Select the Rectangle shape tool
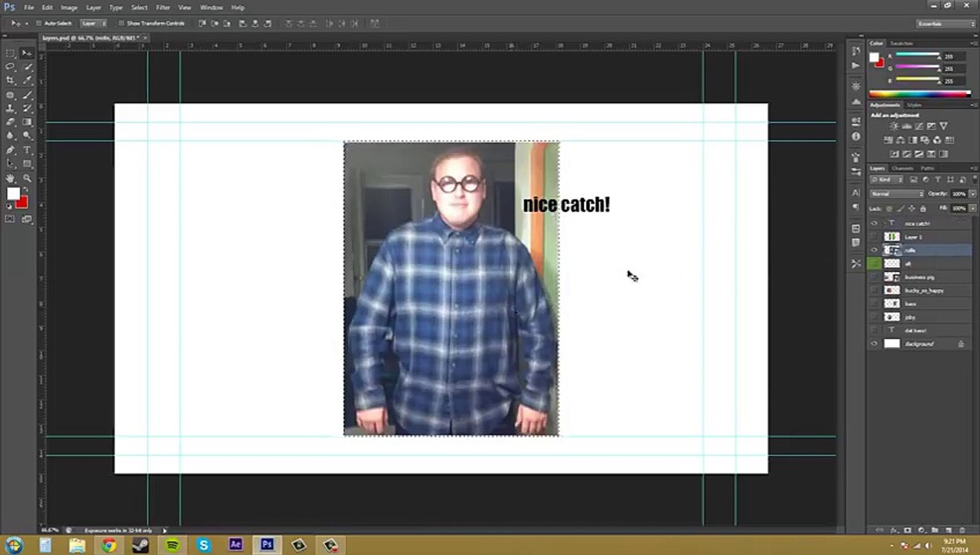Viewport: 980px width, 555px height. pos(28,164)
